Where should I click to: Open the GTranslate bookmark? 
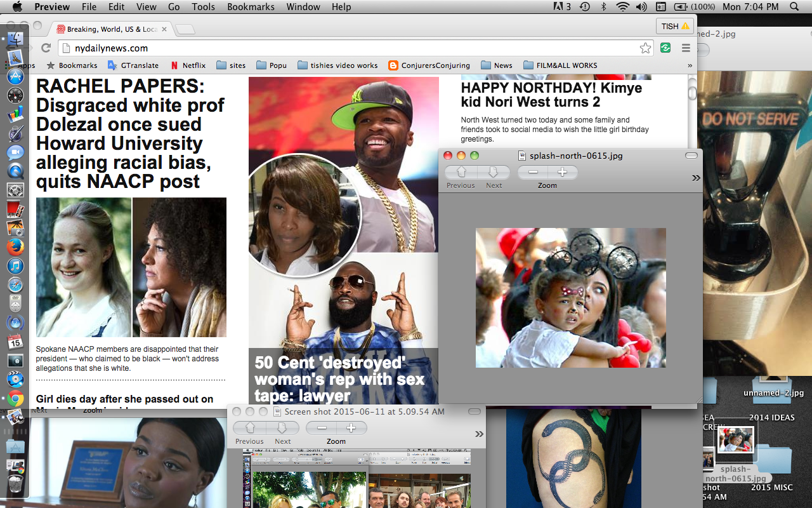(133, 65)
